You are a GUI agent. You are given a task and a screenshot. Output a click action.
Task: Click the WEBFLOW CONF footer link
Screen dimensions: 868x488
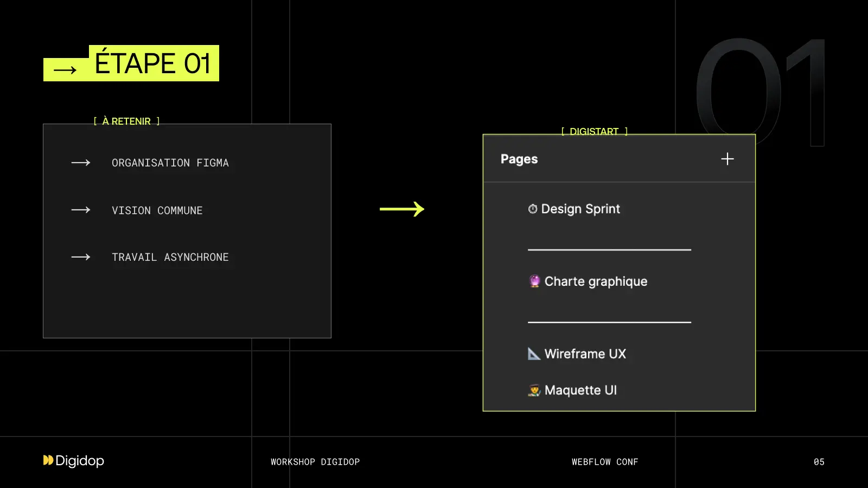(605, 461)
